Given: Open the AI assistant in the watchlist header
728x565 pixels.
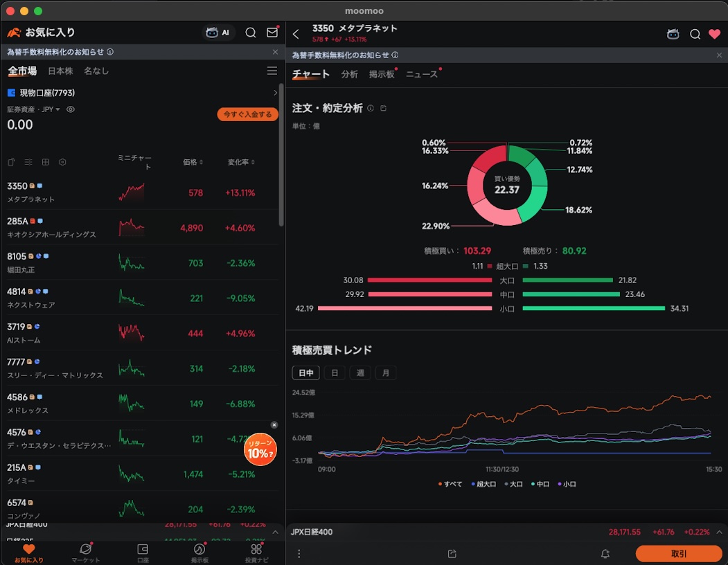Looking at the screenshot, I should pyautogui.click(x=217, y=33).
